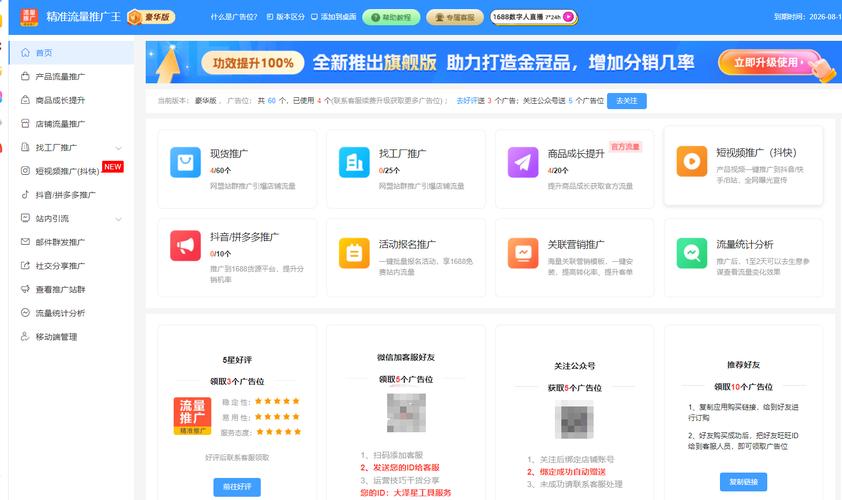Viewport: 842px width, 500px height.
Task: Click 站内引流 sidebar icon
Action: pos(25,218)
